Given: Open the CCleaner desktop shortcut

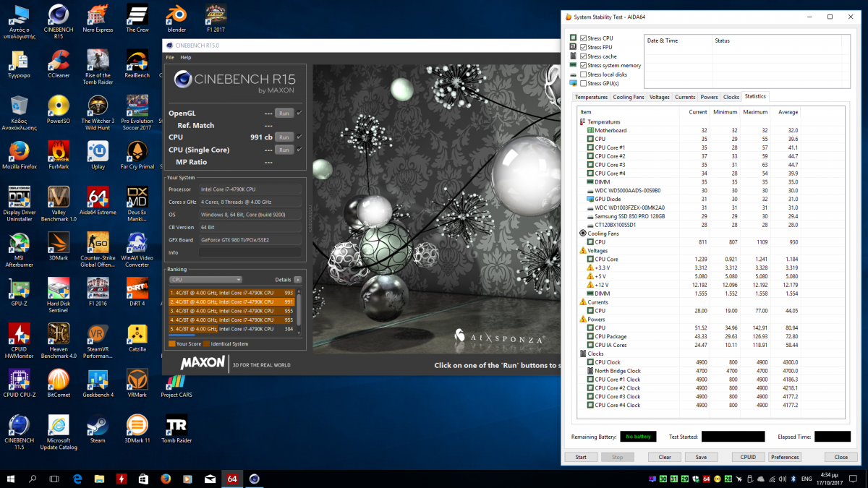Looking at the screenshot, I should tap(59, 64).
